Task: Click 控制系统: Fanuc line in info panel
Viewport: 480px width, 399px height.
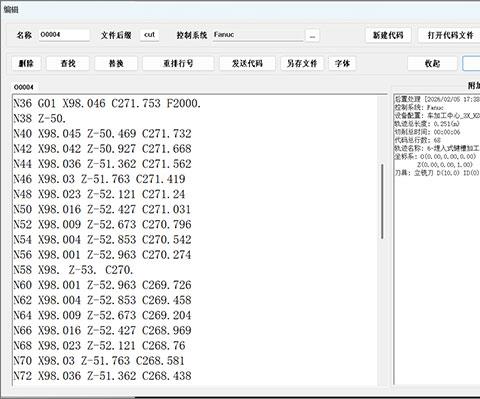Action: click(419, 107)
